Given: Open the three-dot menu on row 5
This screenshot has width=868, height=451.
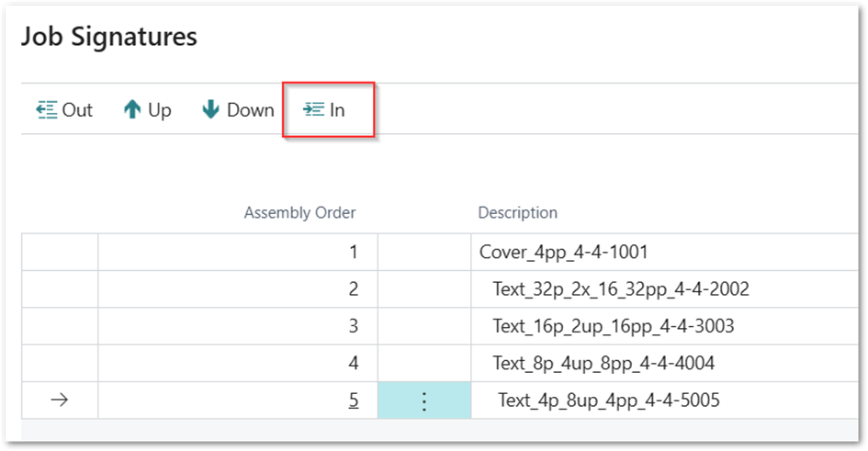Looking at the screenshot, I should click(x=424, y=400).
